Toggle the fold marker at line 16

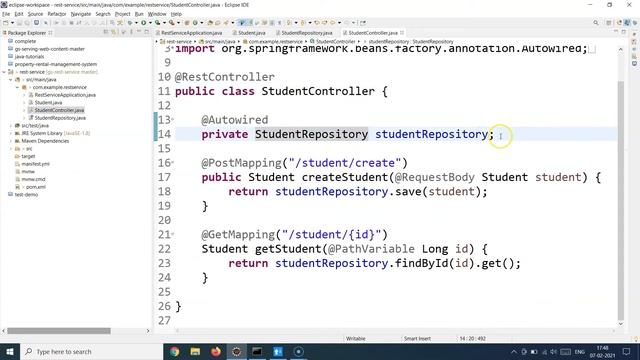(x=173, y=162)
